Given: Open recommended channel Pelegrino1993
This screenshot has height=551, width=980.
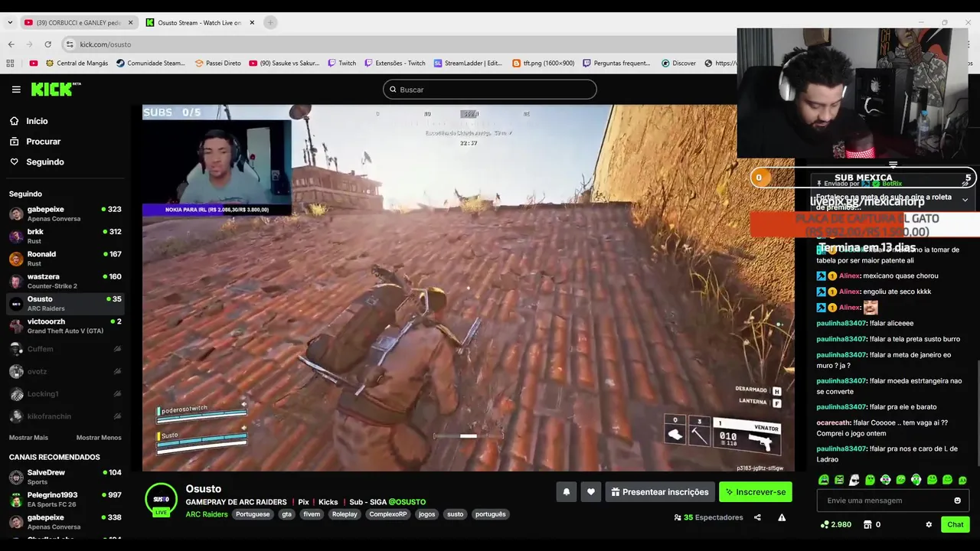Looking at the screenshot, I should pyautogui.click(x=65, y=499).
